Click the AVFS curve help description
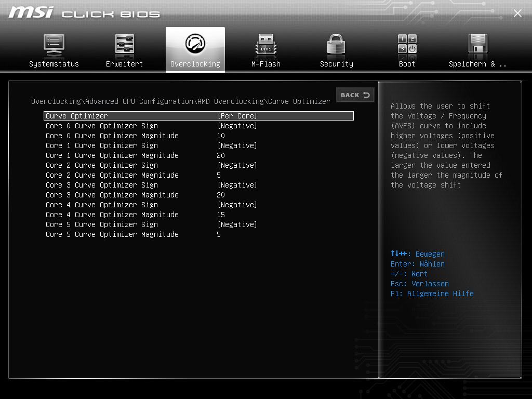 pos(446,145)
